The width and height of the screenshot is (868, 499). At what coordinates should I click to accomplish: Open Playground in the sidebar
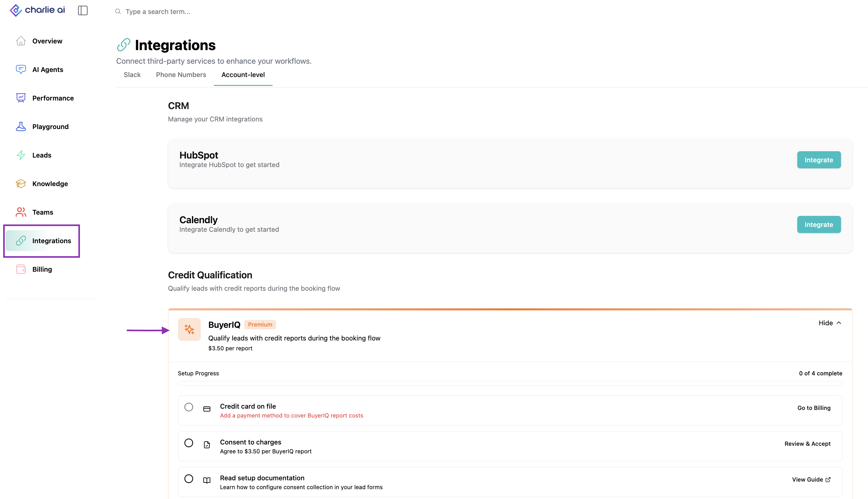(x=50, y=126)
